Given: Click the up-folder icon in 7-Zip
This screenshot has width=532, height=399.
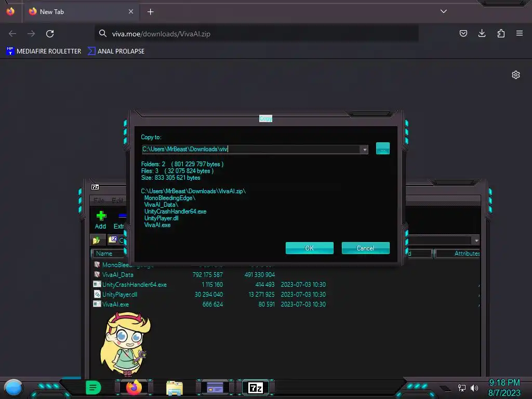Looking at the screenshot, I should tap(96, 240).
